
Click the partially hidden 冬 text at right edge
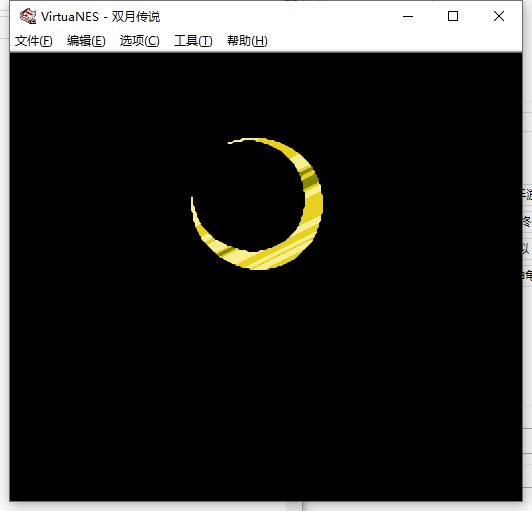pyautogui.click(x=527, y=222)
